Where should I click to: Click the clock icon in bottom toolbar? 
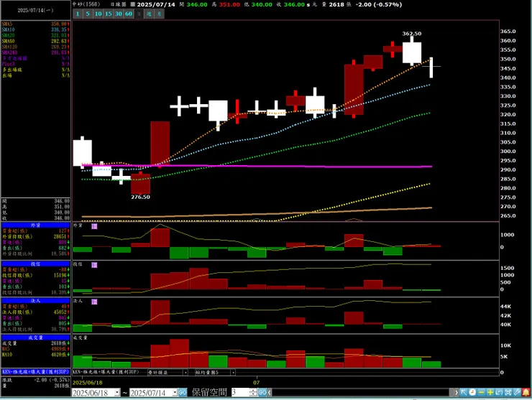pyautogui.click(x=472, y=392)
